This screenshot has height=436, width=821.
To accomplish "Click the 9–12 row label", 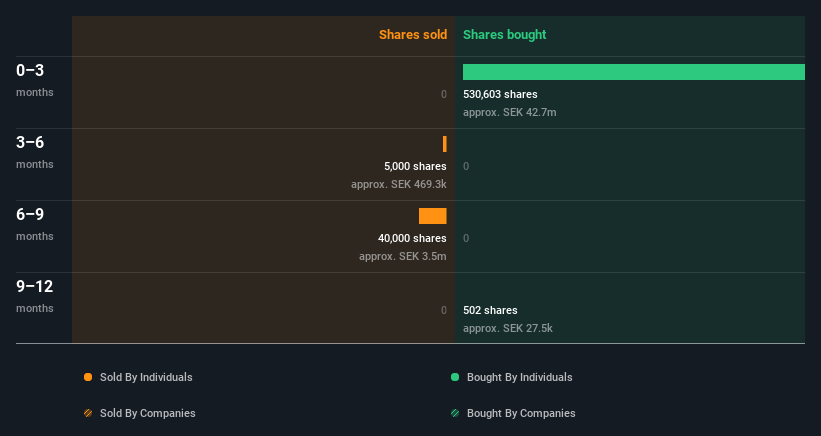I will 35,286.
